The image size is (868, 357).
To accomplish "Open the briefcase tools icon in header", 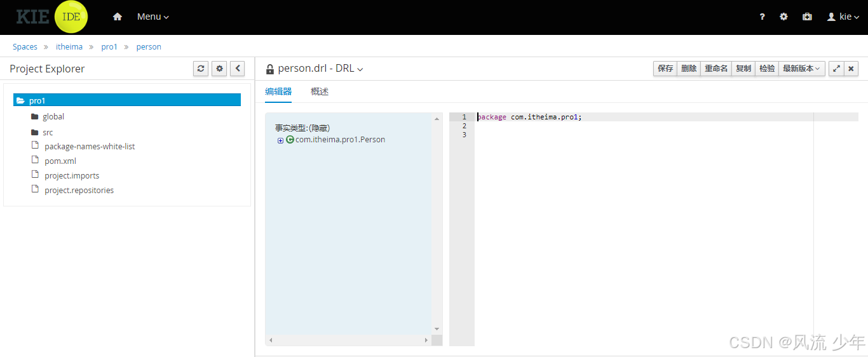I will pyautogui.click(x=807, y=17).
